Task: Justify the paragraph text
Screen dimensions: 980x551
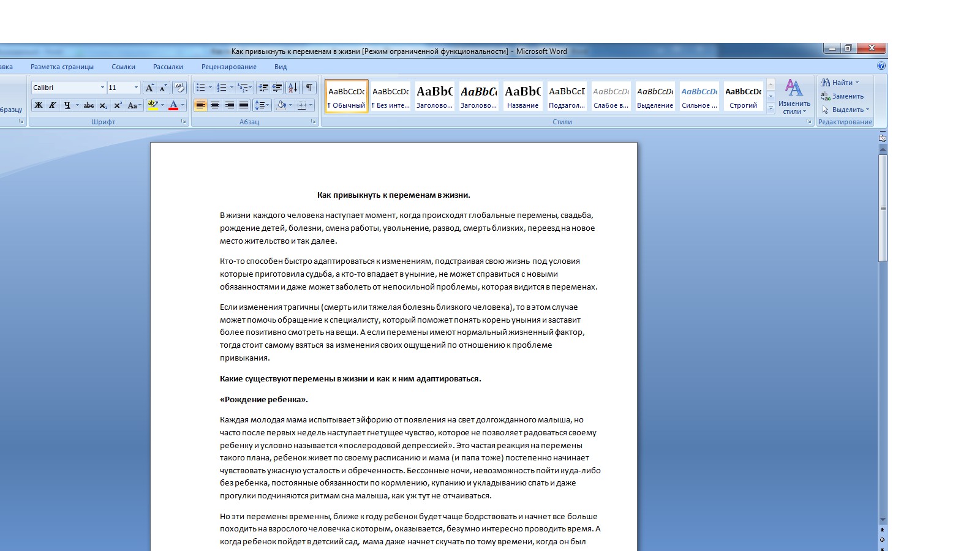Action: point(244,105)
